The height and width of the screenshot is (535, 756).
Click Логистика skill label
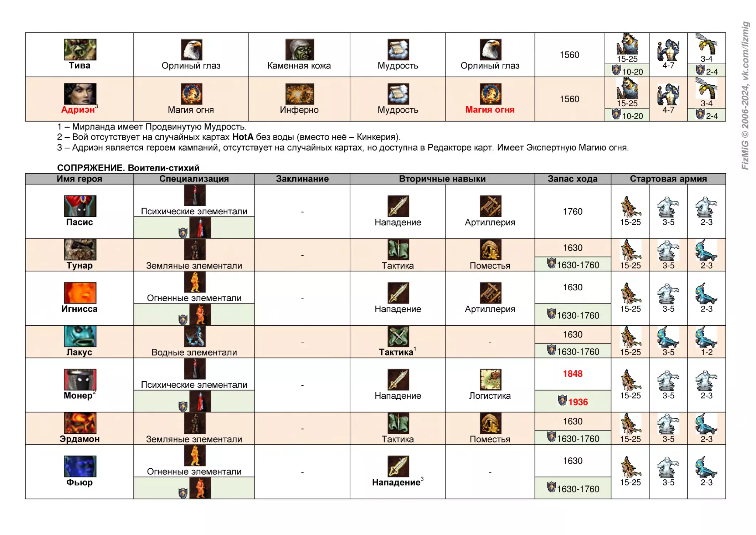pyautogui.click(x=490, y=396)
